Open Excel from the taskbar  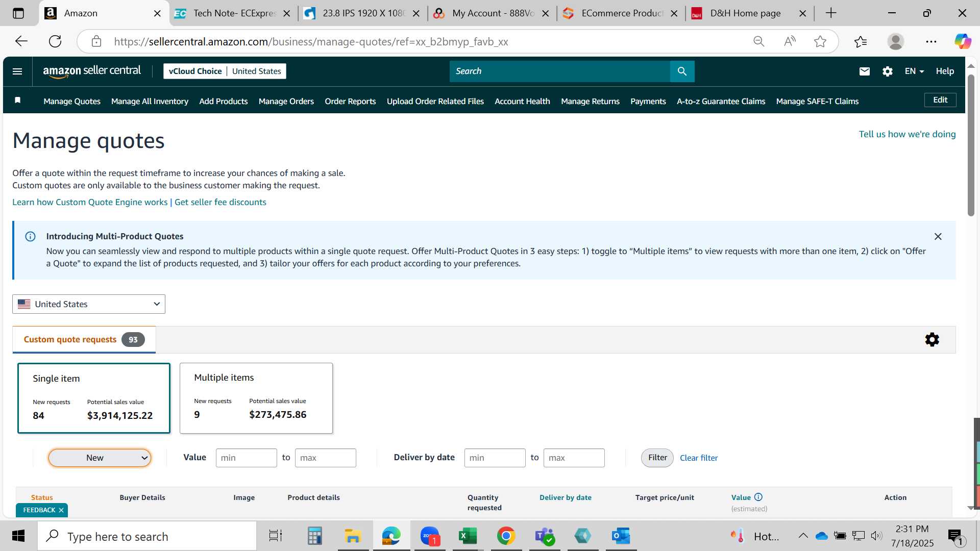point(468,536)
